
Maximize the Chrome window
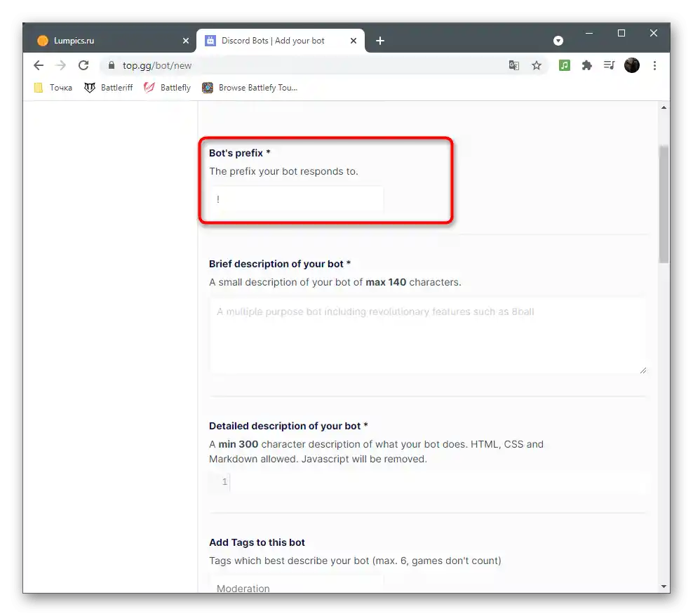pos(621,33)
